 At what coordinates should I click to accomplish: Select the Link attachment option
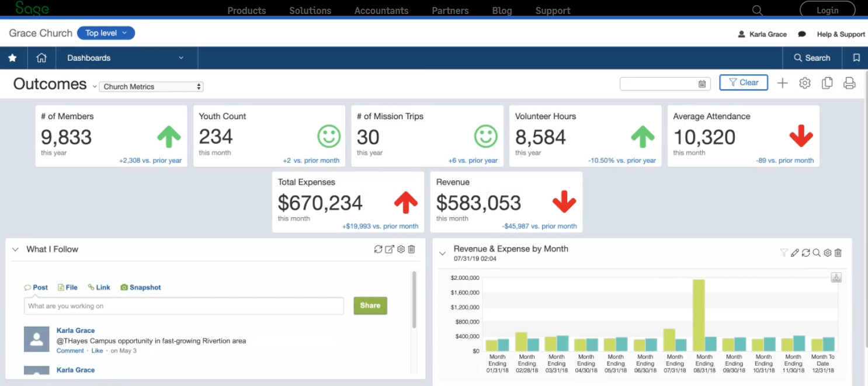click(99, 287)
